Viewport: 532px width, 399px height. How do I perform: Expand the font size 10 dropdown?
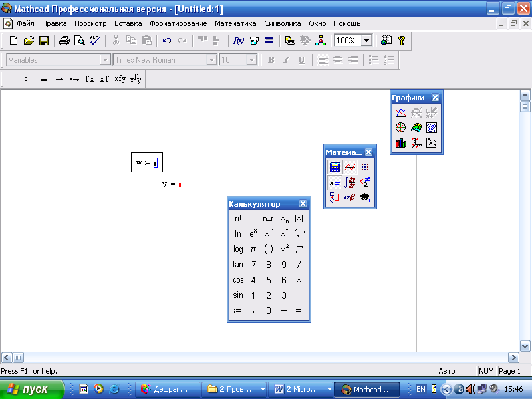click(x=251, y=60)
